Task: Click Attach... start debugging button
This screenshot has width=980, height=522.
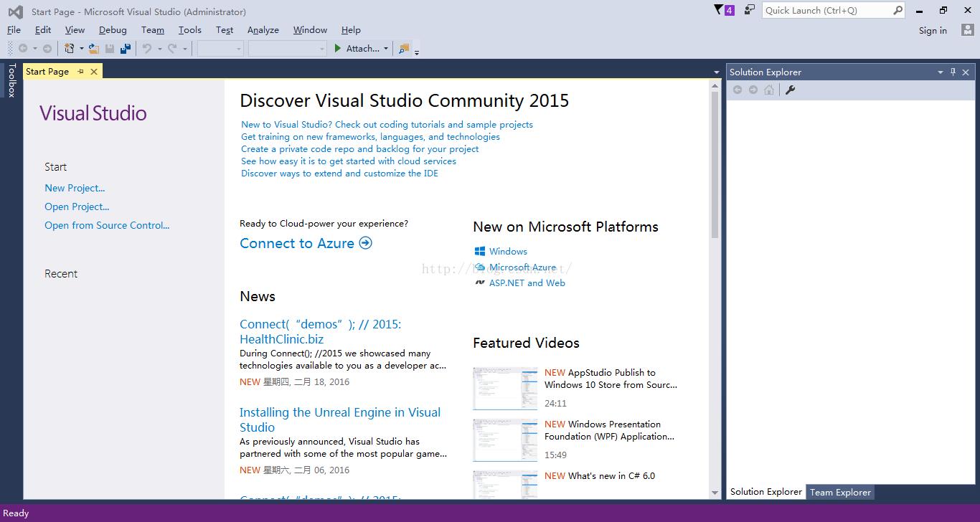Action: point(357,49)
